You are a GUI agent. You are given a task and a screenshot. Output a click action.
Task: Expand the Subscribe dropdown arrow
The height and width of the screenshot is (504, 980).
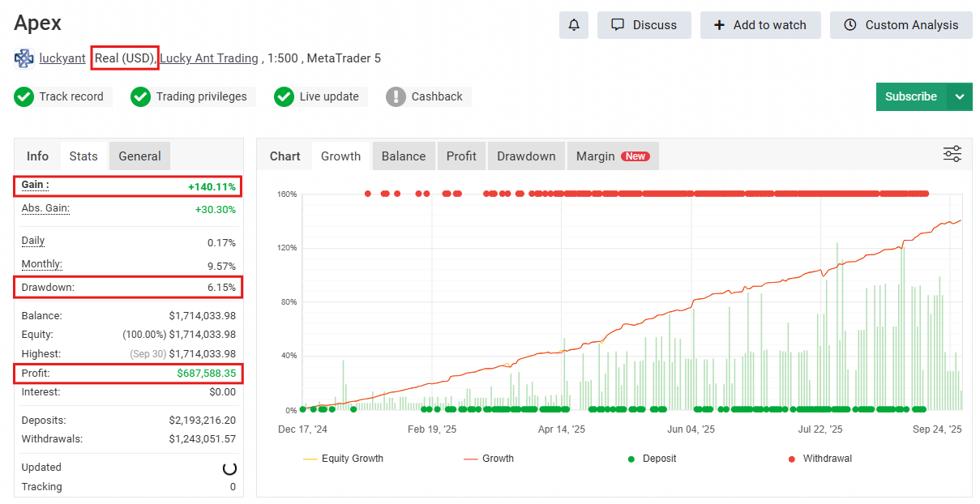tap(960, 96)
